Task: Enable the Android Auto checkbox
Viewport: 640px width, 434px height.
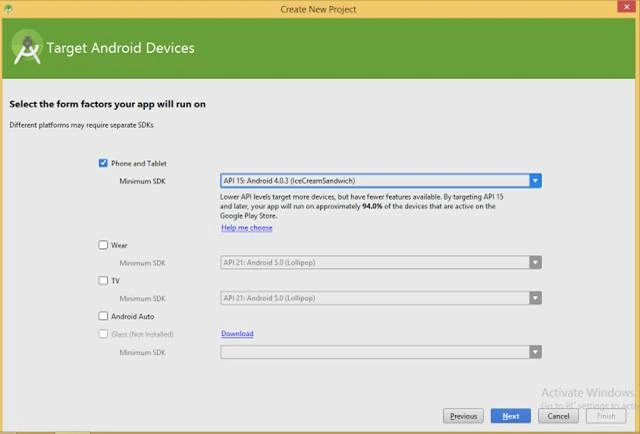Action: tap(103, 316)
